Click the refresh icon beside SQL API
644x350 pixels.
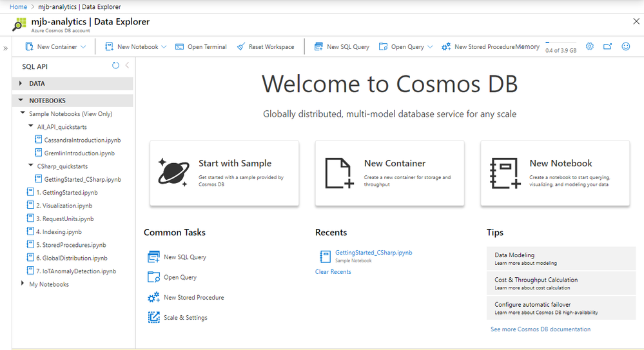(115, 66)
